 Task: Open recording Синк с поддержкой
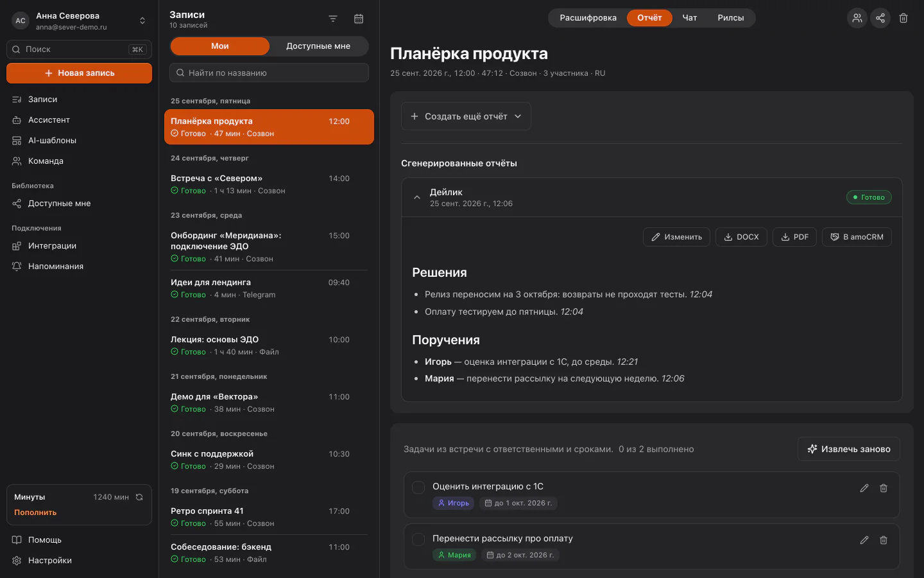tap(269, 460)
